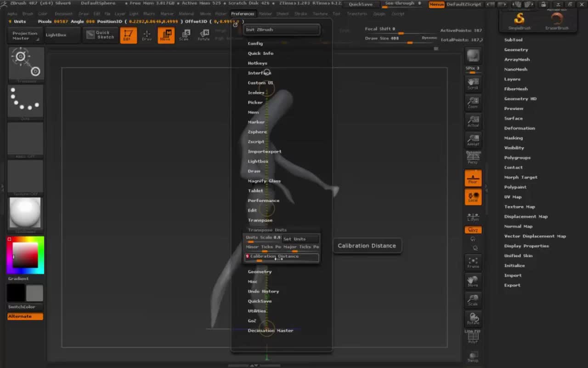
Task: Open the LightBox browser
Action: coord(62,35)
